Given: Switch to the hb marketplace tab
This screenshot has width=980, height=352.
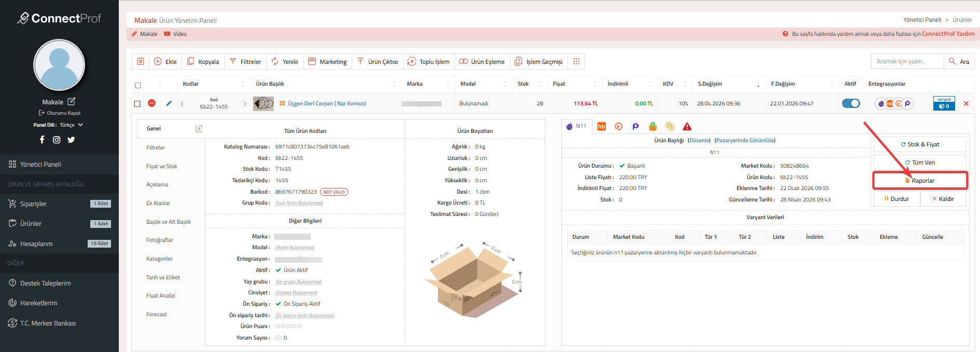Looking at the screenshot, I should click(601, 127).
